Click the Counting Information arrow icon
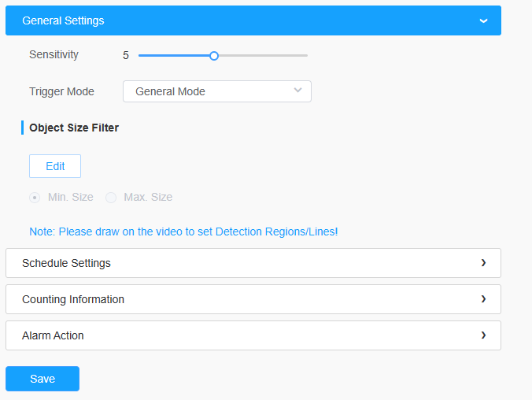The height and width of the screenshot is (400, 532). [x=483, y=298]
